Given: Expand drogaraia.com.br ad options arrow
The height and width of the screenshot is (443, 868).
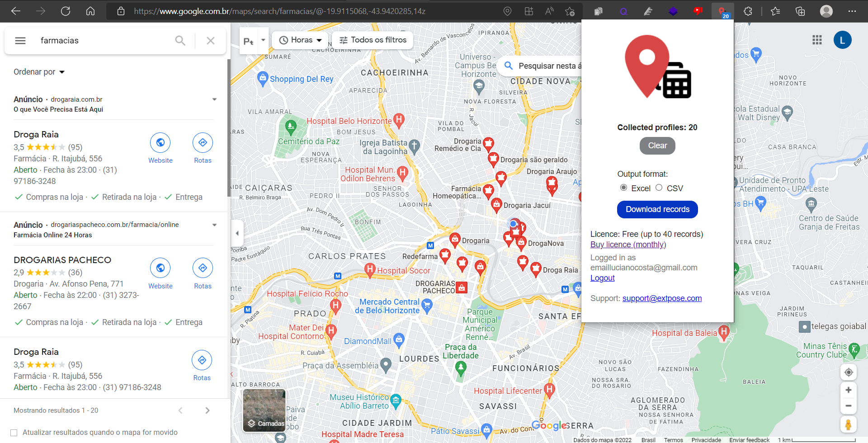Looking at the screenshot, I should tap(214, 99).
